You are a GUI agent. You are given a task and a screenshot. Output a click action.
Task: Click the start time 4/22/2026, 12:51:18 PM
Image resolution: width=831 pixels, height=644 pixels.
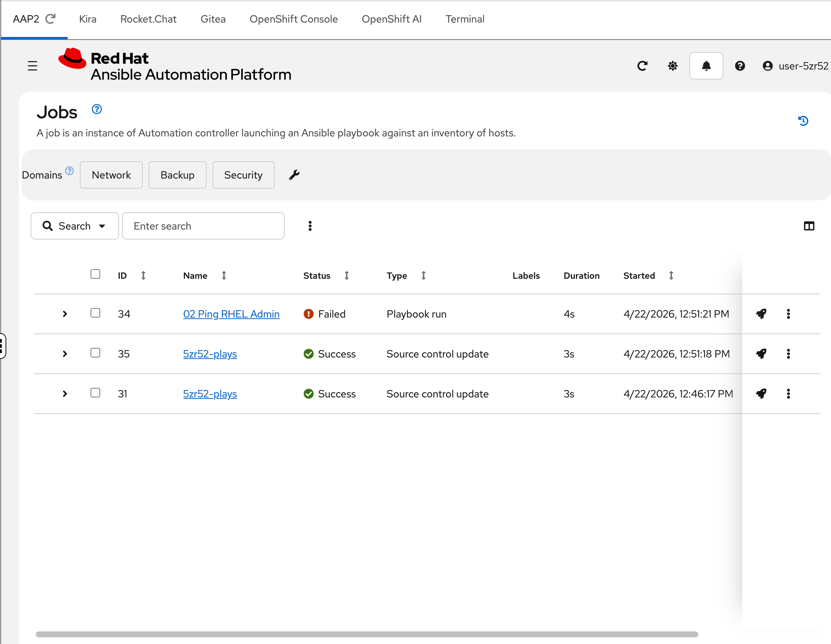pos(676,354)
